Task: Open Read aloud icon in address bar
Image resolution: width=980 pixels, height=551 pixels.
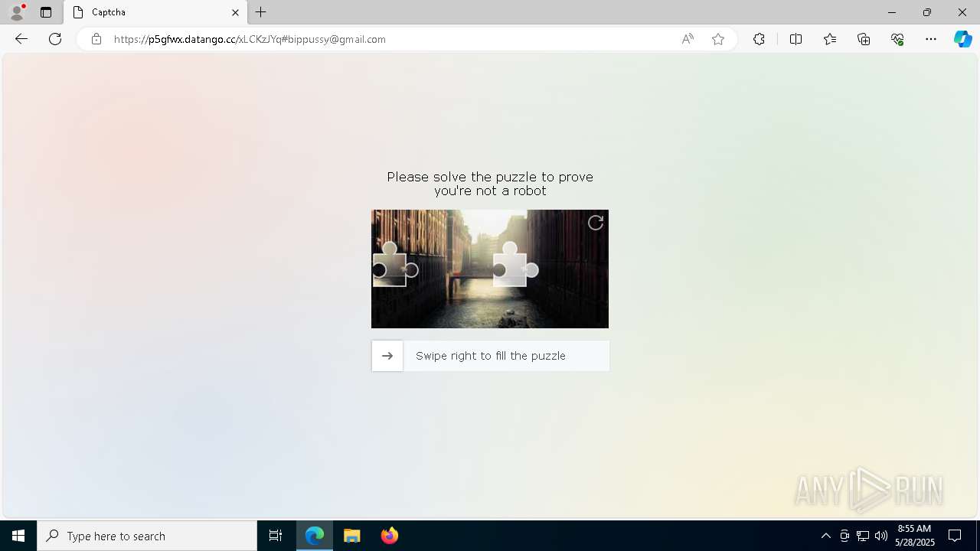Action: (x=688, y=39)
